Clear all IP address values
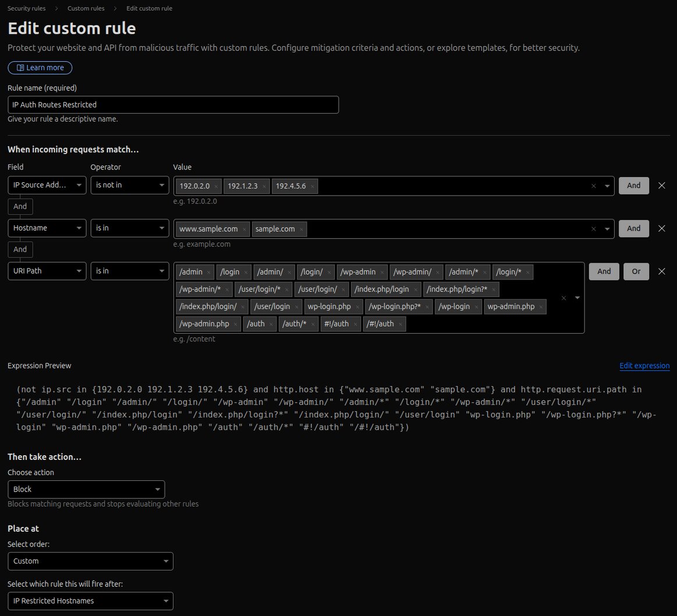677x616 pixels. 594,186
